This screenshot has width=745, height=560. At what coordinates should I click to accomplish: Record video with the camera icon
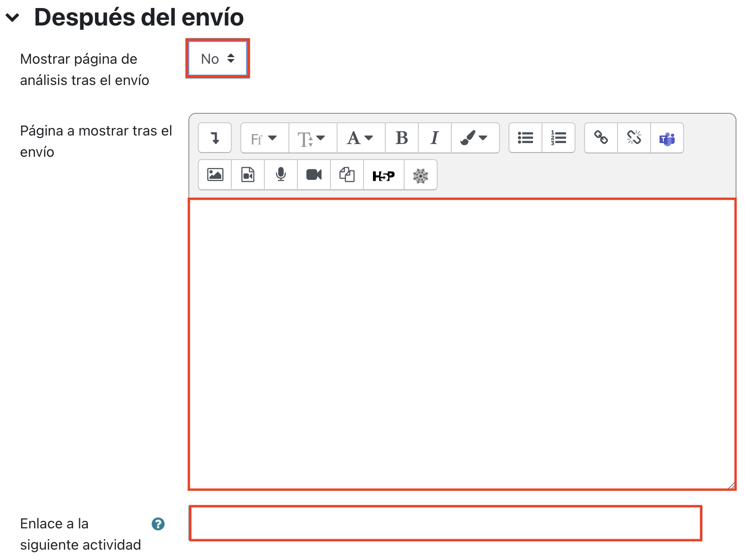[314, 175]
